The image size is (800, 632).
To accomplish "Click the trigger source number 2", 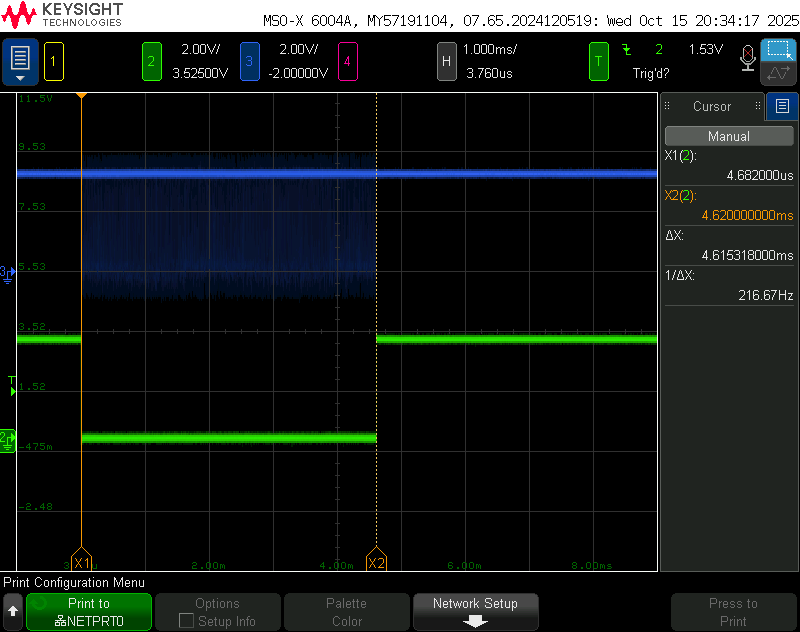I will 659,49.
